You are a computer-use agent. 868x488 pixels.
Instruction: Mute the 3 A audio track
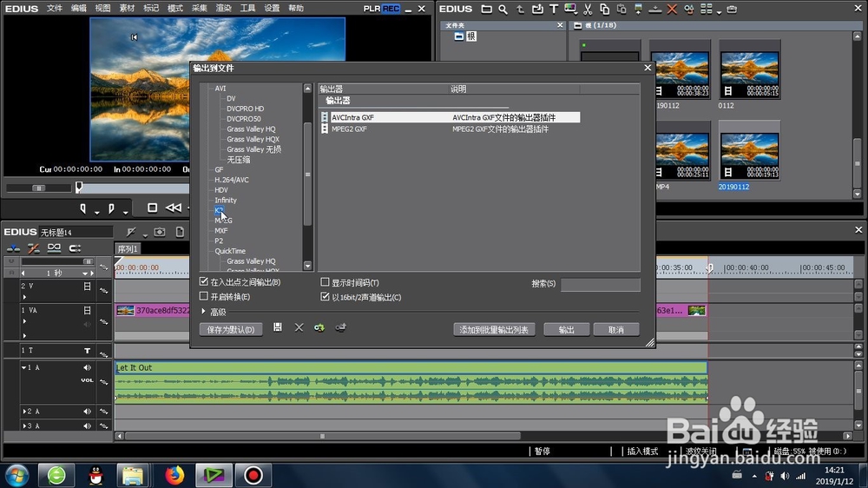coord(87,426)
